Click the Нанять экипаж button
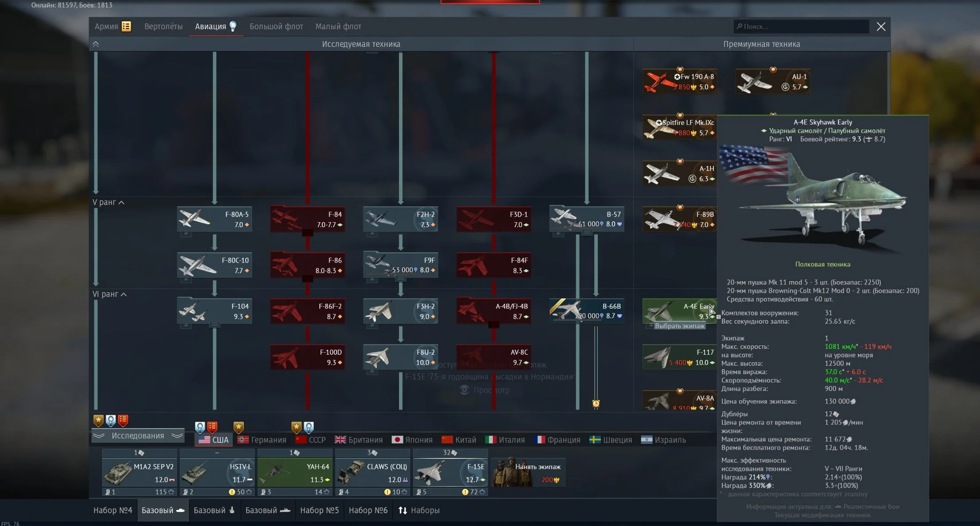The height and width of the screenshot is (526, 980). (x=528, y=472)
